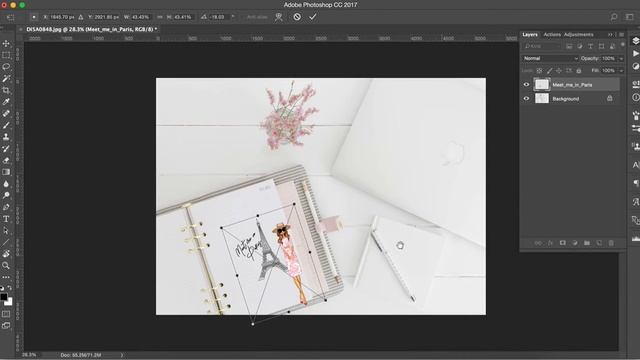Select the Clone Stamp tool
This screenshot has height=360, width=640.
click(x=6, y=137)
